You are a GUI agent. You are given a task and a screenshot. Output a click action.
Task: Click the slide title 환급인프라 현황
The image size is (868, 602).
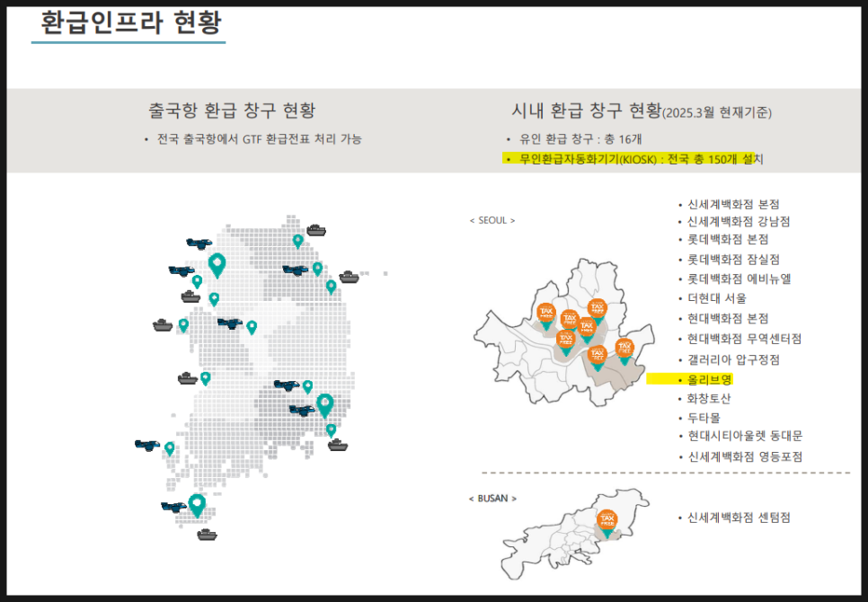coord(131,22)
